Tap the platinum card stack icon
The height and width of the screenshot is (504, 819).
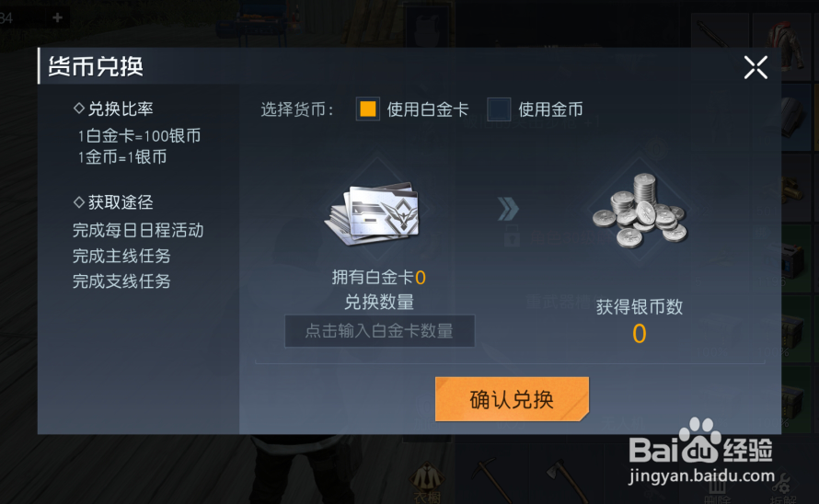375,212
